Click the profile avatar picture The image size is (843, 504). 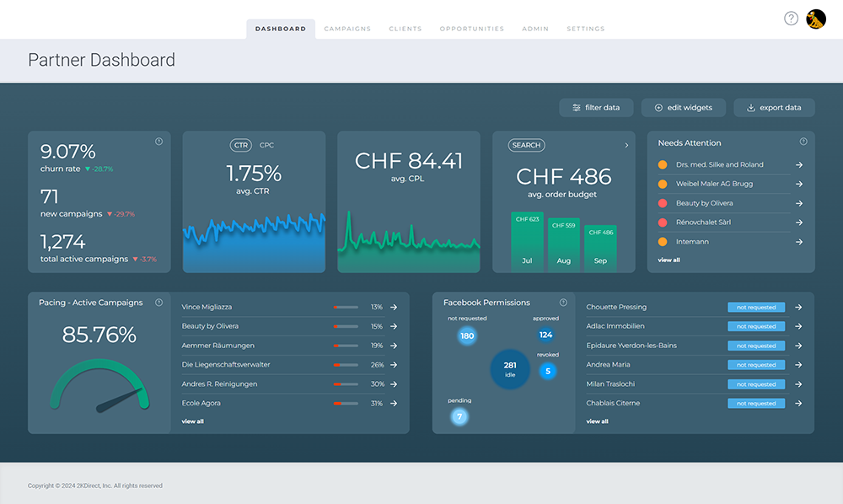click(x=815, y=18)
